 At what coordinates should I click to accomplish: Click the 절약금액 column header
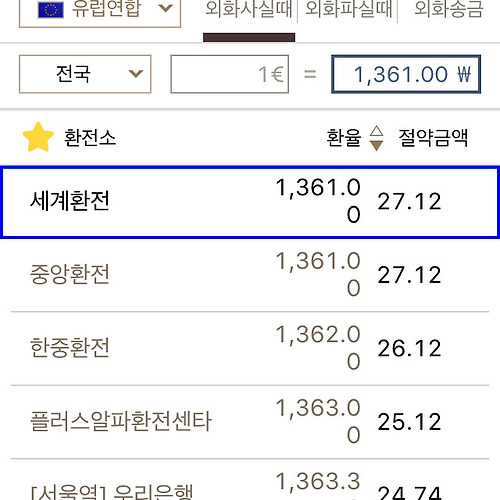[433, 137]
